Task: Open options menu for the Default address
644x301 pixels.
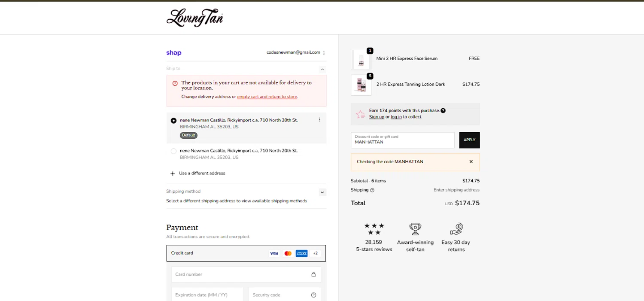Action: click(319, 120)
